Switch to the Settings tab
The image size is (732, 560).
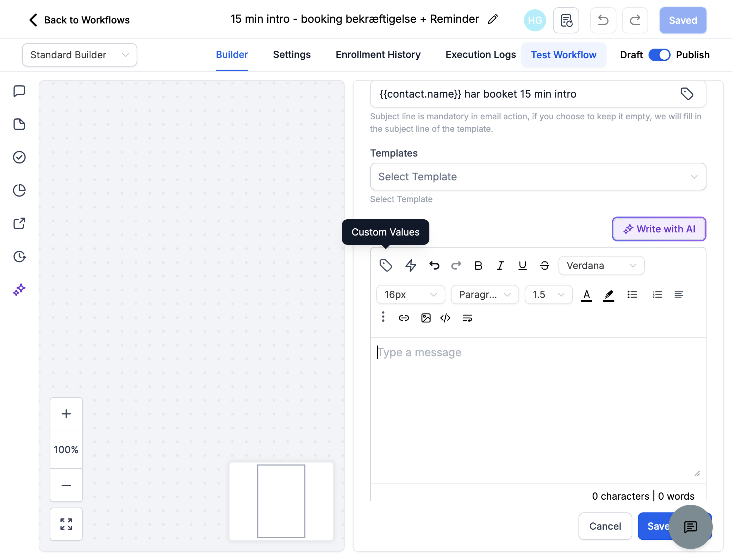point(292,54)
